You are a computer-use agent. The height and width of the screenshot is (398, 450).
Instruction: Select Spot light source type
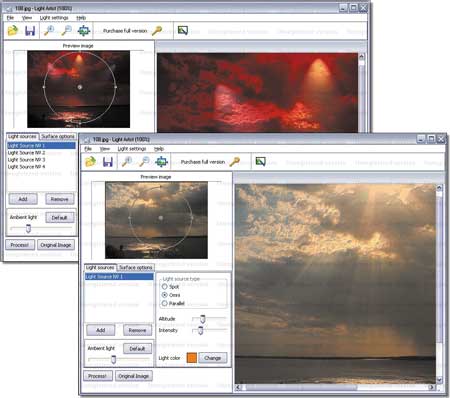pyautogui.click(x=164, y=287)
